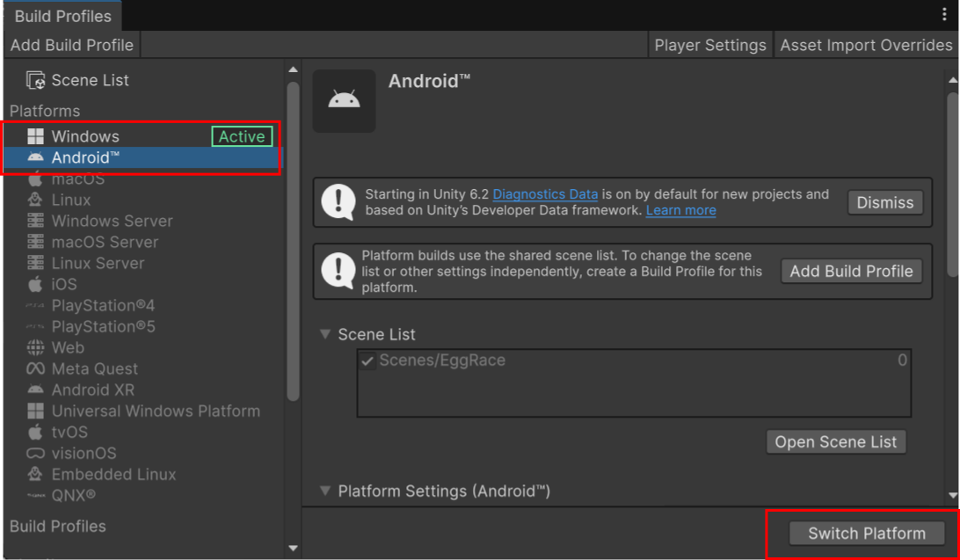Click the macOS Server icon
This screenshot has width=960, height=560.
(x=35, y=243)
